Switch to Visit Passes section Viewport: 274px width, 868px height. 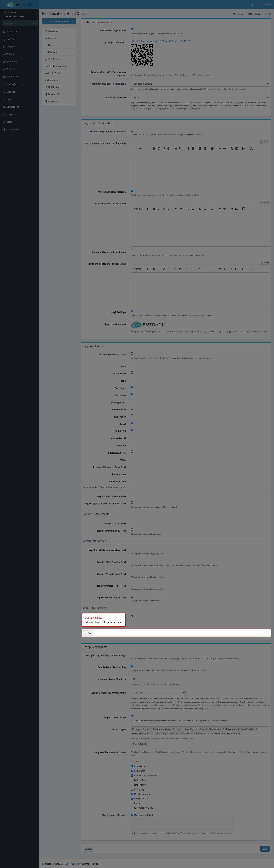pos(59,59)
